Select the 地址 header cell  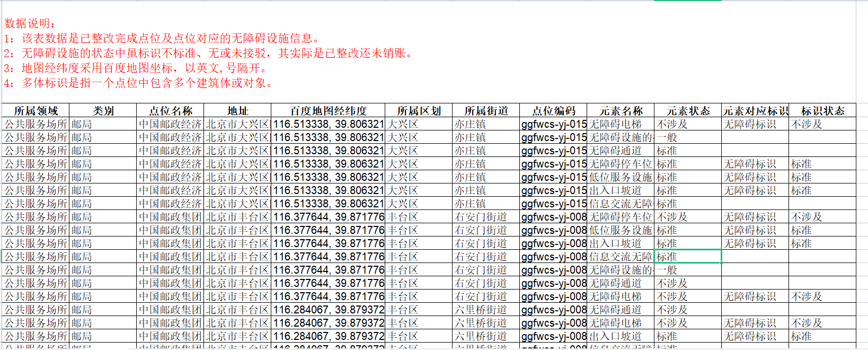237,111
